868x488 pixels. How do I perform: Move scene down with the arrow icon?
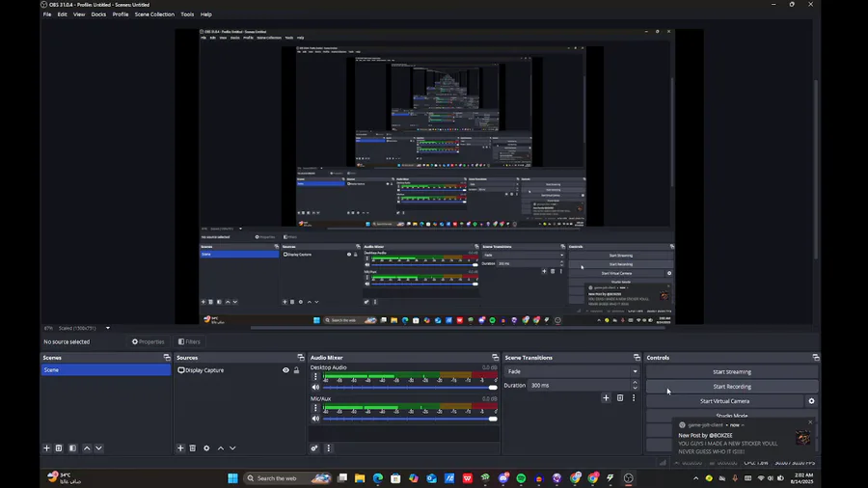point(98,448)
